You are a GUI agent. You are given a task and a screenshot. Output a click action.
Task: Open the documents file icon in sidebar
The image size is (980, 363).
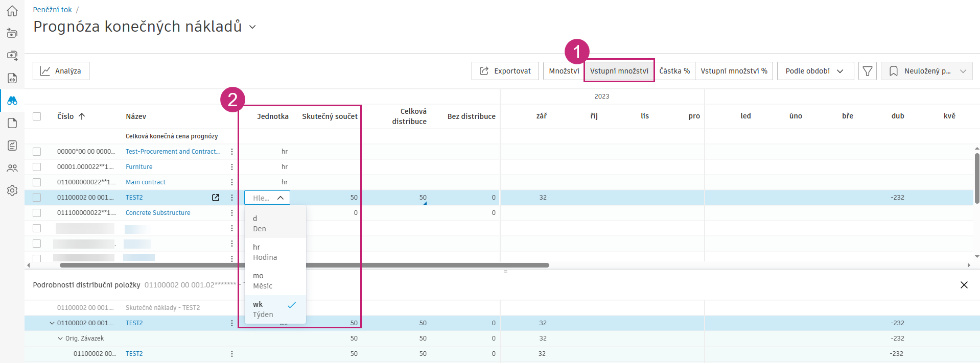pyautogui.click(x=12, y=123)
